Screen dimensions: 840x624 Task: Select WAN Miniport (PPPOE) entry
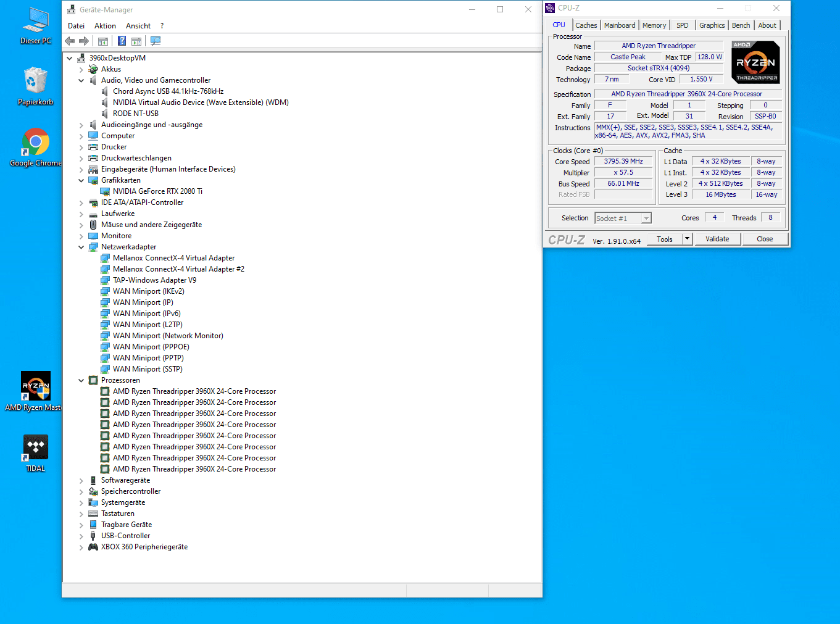tap(151, 347)
